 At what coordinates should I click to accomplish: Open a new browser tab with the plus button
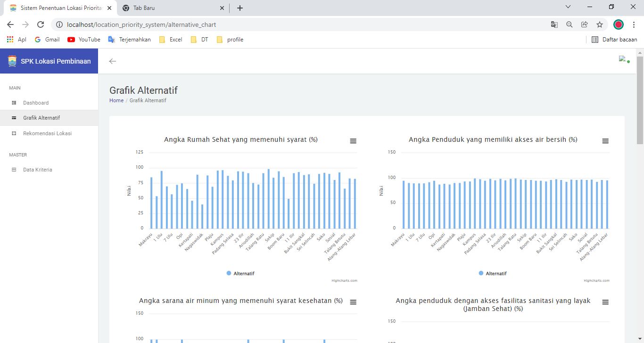(x=239, y=8)
